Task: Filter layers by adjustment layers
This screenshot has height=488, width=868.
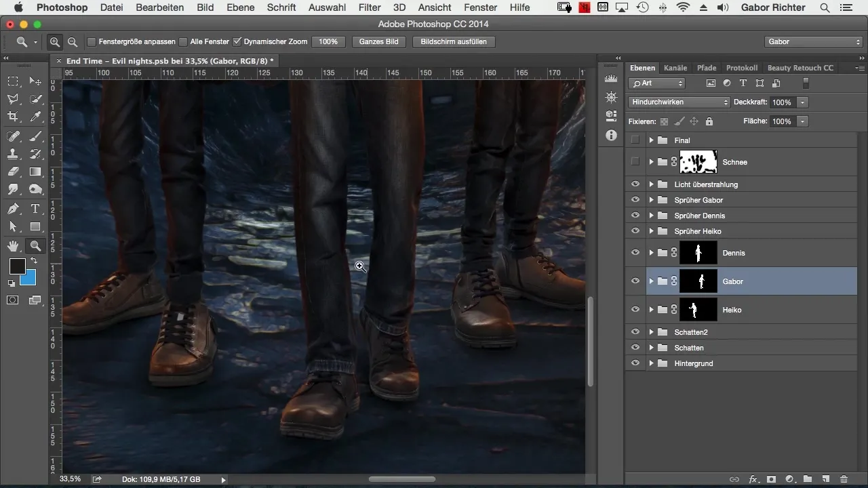Action: click(x=727, y=83)
